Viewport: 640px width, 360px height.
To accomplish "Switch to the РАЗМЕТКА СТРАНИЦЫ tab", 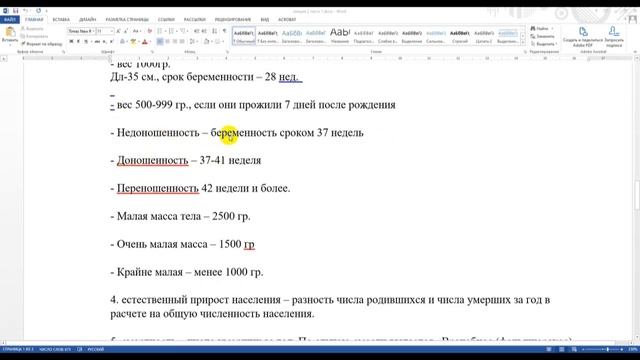I will click(x=127, y=19).
